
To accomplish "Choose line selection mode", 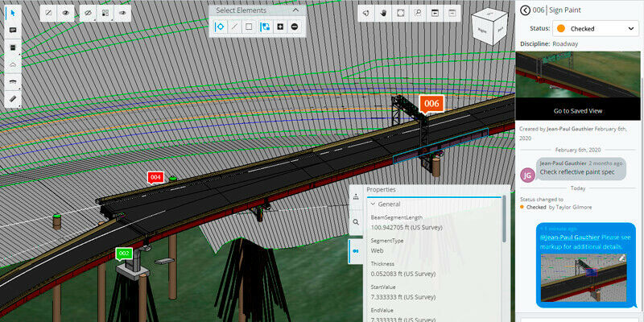I will 234,27.
